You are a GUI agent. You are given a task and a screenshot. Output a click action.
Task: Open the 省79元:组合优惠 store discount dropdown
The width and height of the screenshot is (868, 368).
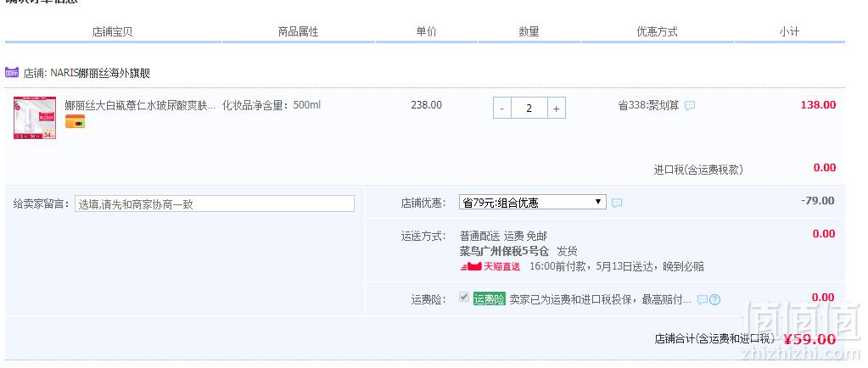pyautogui.click(x=533, y=203)
